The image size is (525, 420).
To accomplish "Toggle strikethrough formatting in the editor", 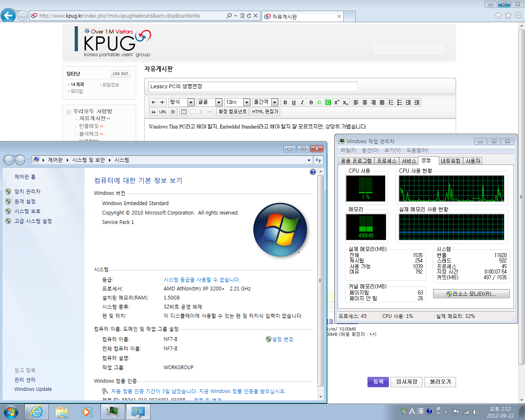I will (x=311, y=102).
